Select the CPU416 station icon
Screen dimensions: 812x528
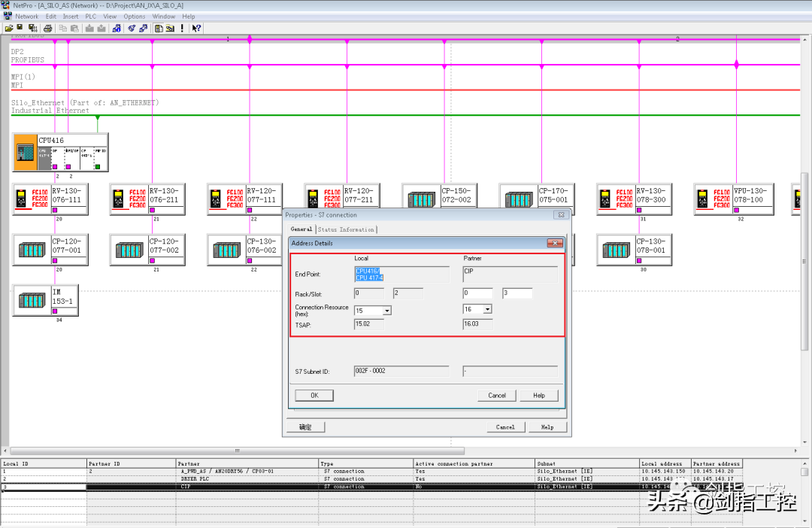point(26,153)
